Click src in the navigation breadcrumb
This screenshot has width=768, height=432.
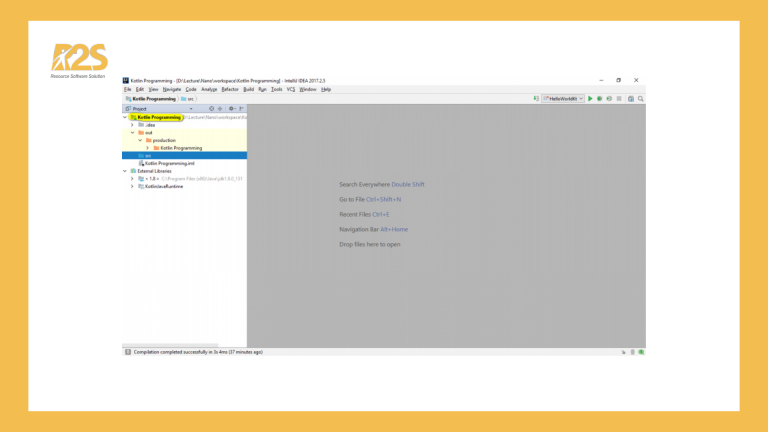pyautogui.click(x=190, y=99)
